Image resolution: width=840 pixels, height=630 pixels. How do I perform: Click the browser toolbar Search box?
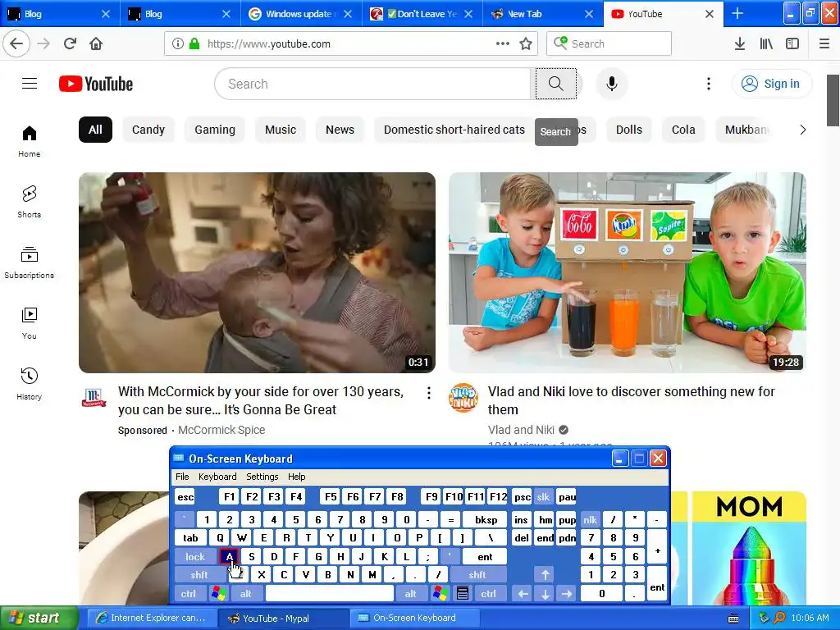click(x=609, y=43)
